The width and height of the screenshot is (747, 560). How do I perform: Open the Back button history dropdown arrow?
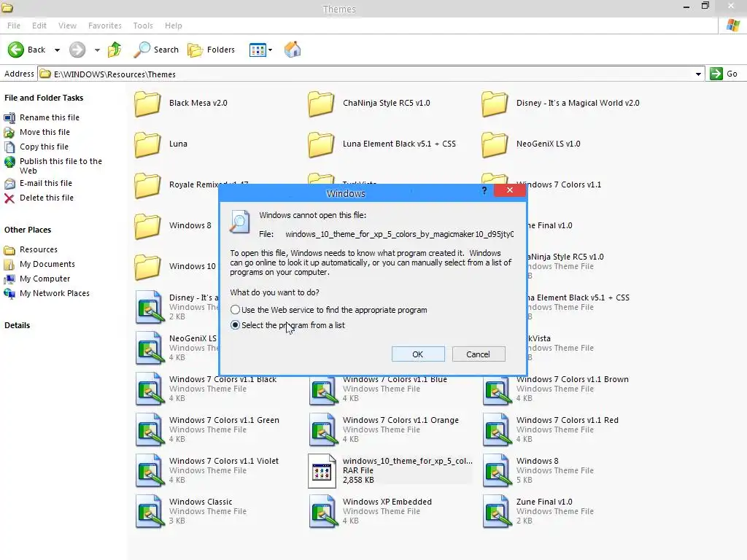57,50
